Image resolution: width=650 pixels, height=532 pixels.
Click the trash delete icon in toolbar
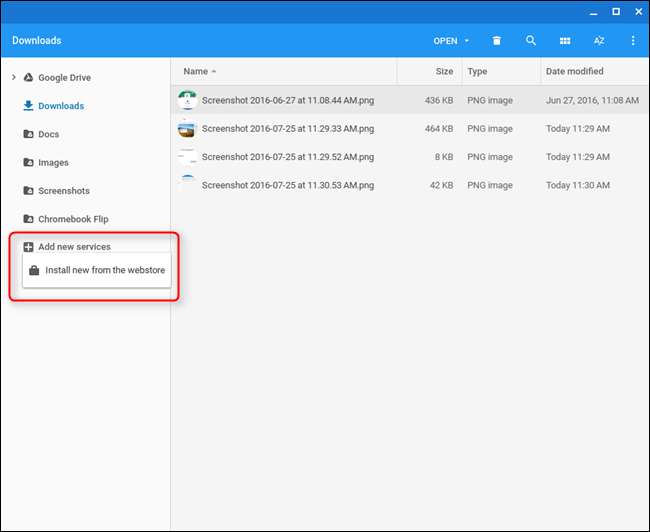click(x=497, y=41)
